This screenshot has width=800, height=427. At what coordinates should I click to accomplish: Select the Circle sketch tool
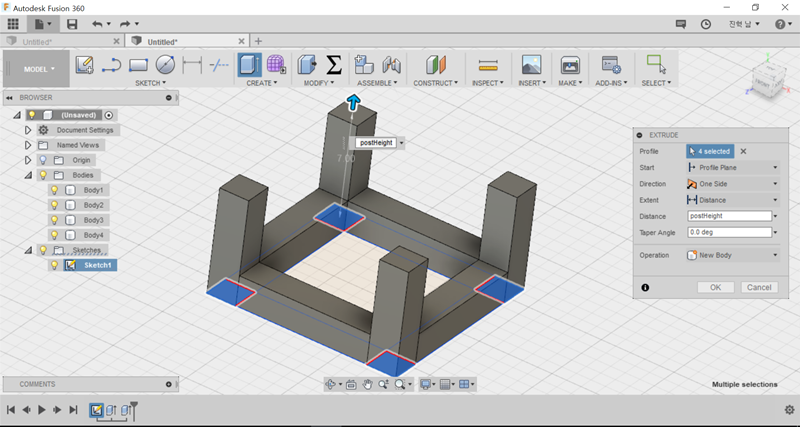tap(165, 65)
